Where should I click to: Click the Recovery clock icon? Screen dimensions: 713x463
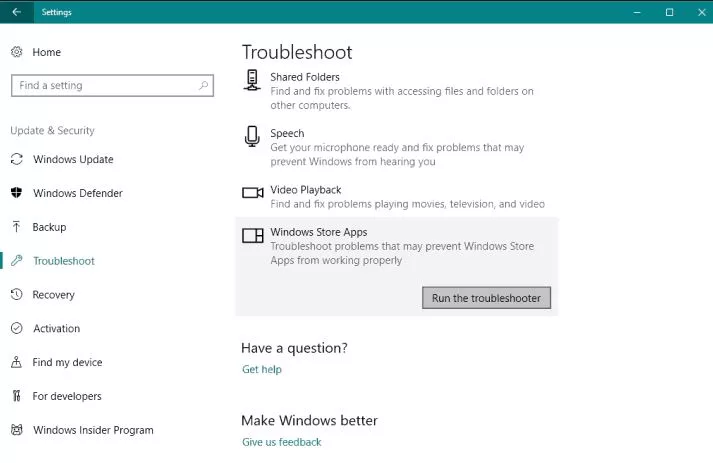tap(17, 294)
